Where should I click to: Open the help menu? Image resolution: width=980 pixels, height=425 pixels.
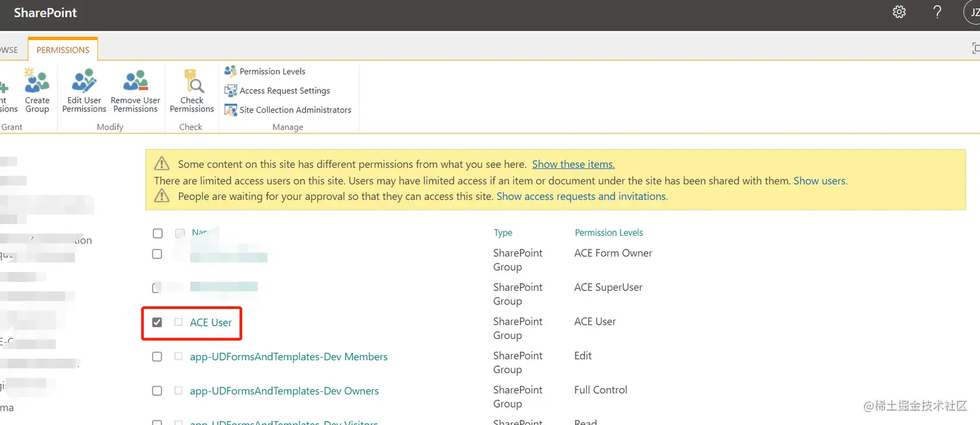[x=937, y=12]
